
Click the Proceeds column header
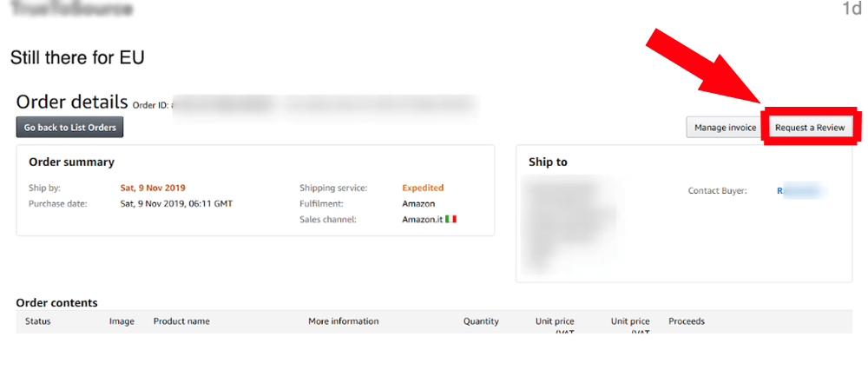(686, 321)
